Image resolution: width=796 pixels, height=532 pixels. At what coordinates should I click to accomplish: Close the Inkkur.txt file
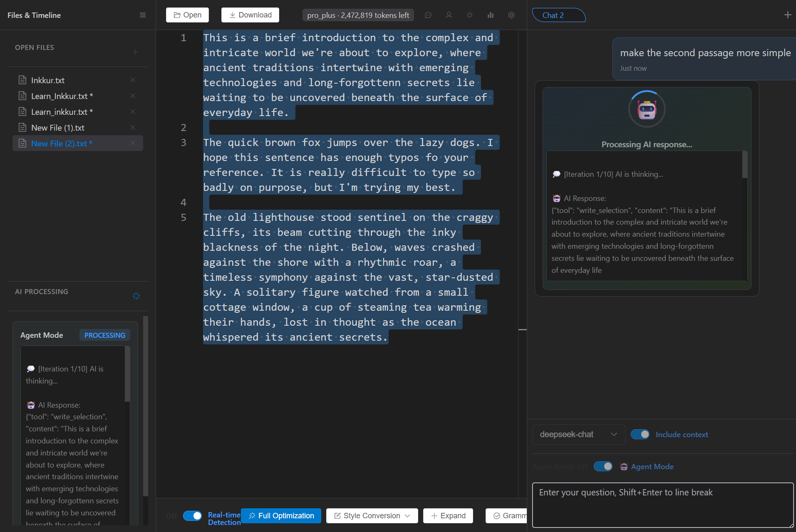[133, 80]
